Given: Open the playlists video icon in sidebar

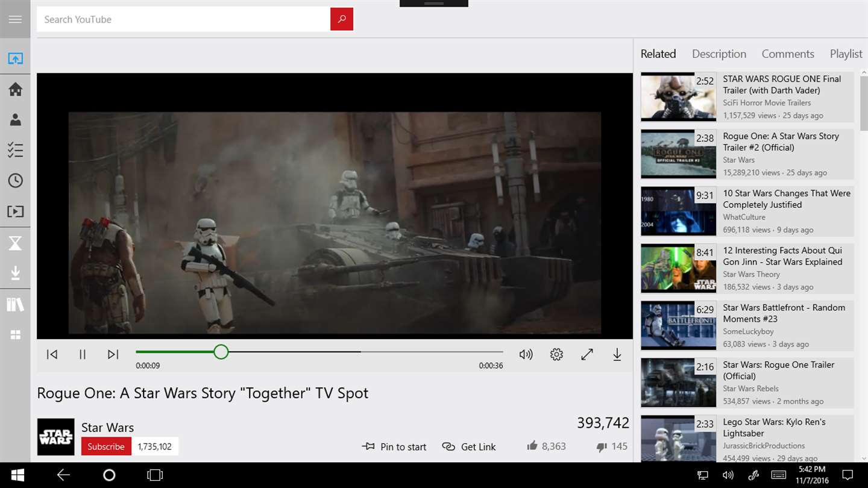Looking at the screenshot, I should (15, 211).
